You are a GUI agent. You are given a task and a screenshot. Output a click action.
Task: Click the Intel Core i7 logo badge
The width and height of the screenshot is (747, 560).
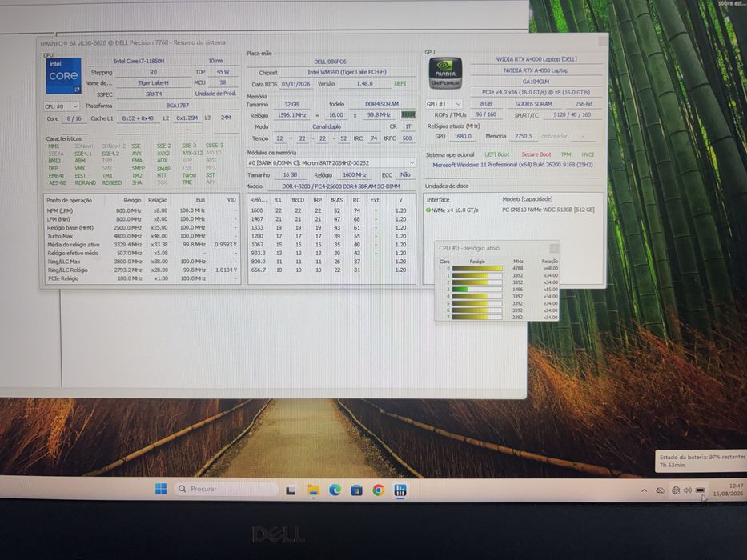[63, 76]
